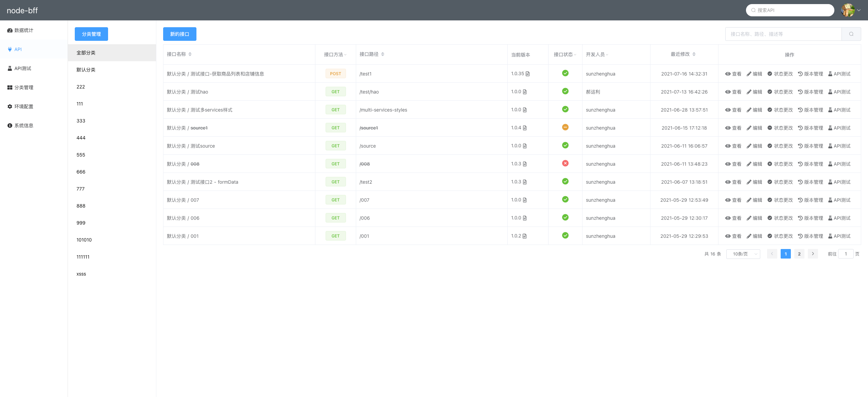Select the 默认分类 category in list
The image size is (868, 397).
(86, 70)
